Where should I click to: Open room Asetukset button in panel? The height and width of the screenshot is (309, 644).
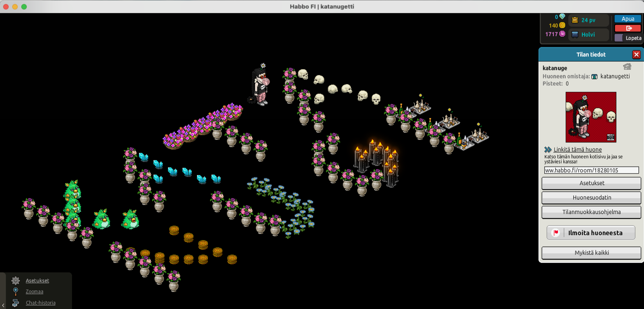[x=591, y=183]
